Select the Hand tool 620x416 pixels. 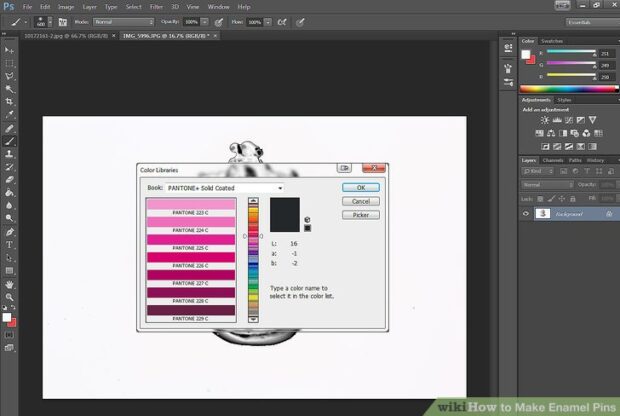coord(9,284)
